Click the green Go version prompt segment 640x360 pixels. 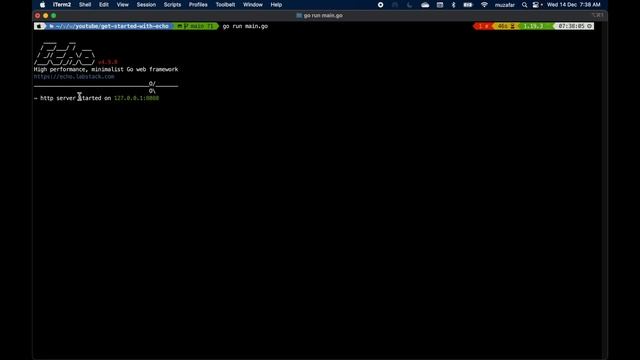pyautogui.click(x=533, y=26)
